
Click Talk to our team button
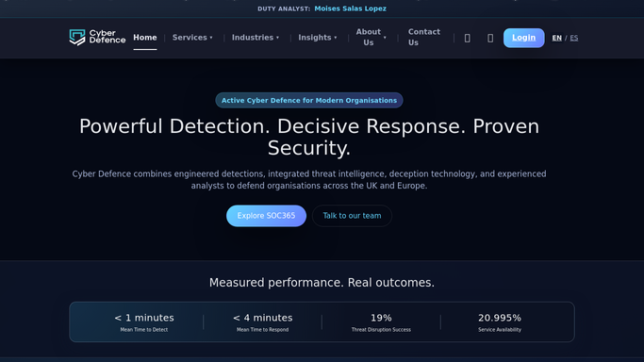(352, 216)
